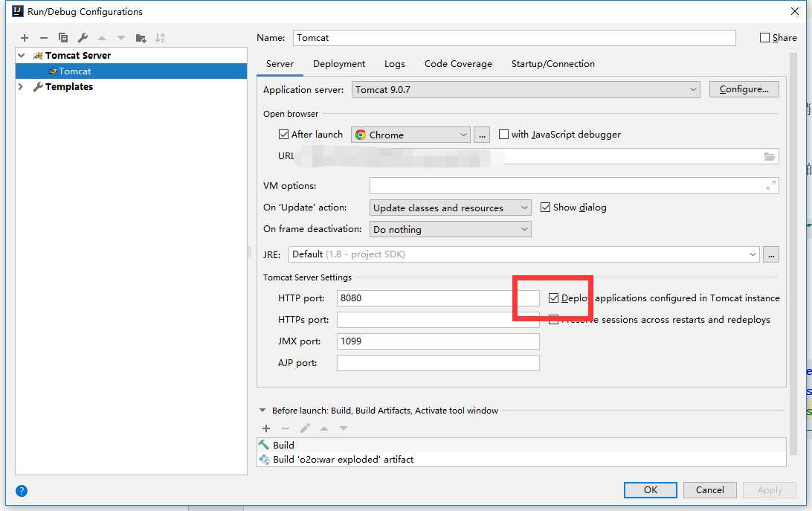
Task: Uncheck After launch checkbox
Action: pos(283,134)
